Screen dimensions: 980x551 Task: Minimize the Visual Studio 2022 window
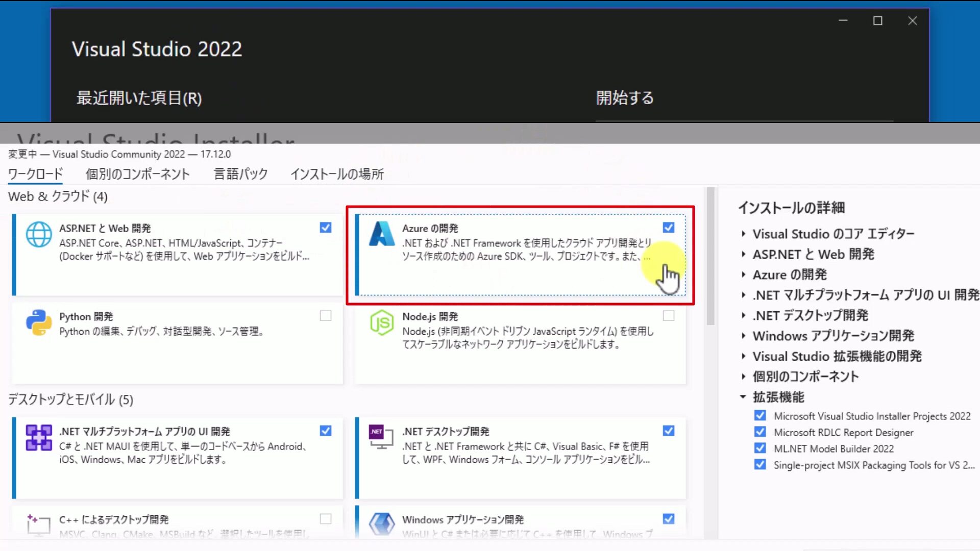click(843, 20)
